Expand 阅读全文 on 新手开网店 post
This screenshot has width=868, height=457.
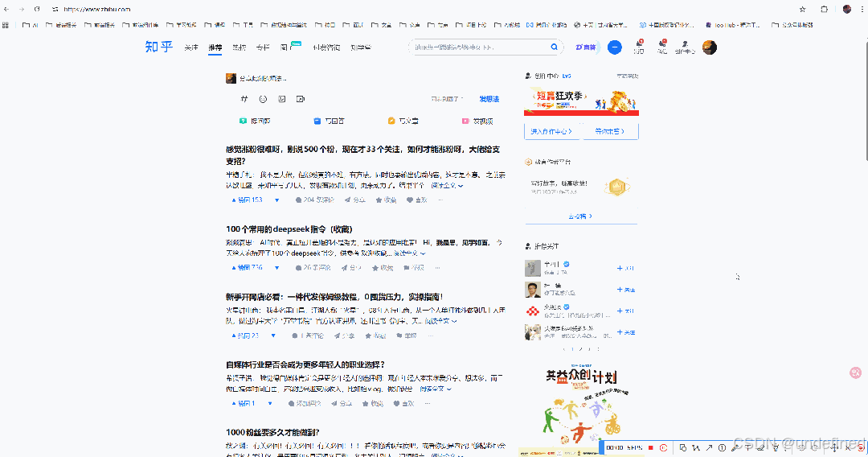[440, 321]
